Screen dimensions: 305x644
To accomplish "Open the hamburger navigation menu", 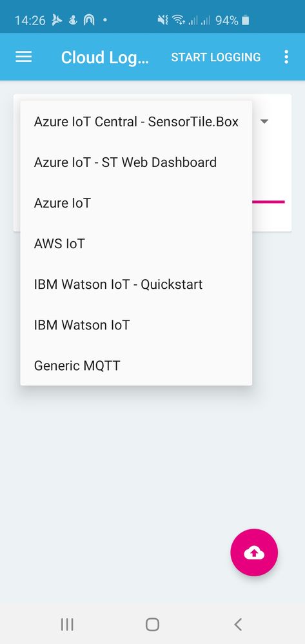I will tap(23, 57).
